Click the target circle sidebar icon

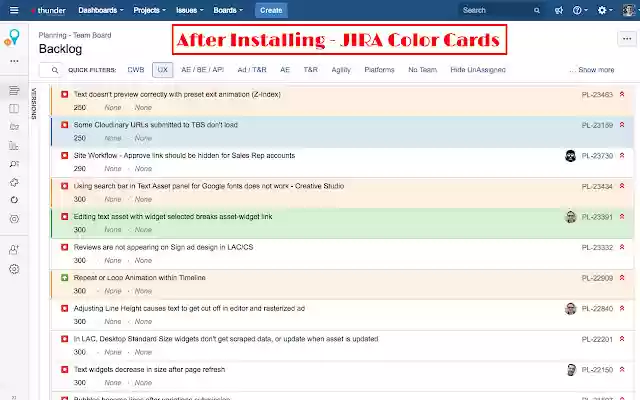pyautogui.click(x=14, y=219)
